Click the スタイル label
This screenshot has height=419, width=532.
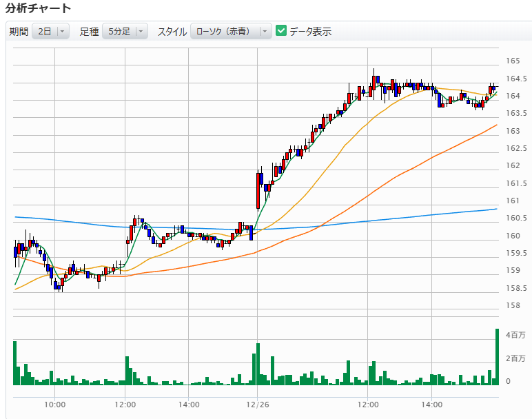pyautogui.click(x=172, y=31)
